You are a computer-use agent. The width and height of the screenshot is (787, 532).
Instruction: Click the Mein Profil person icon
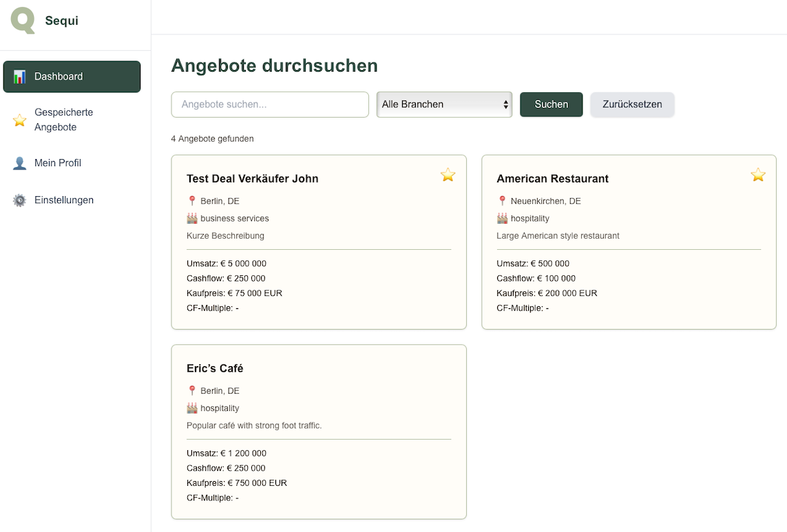20,163
